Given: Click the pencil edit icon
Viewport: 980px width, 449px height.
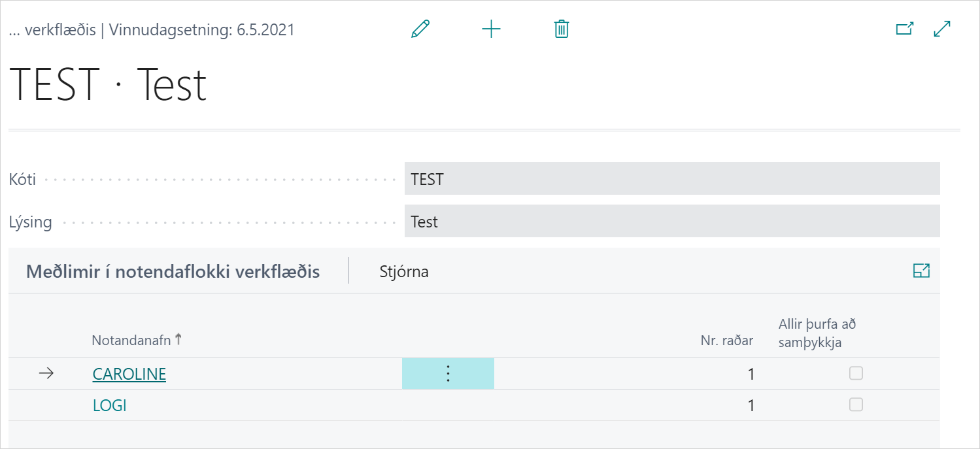Looking at the screenshot, I should (x=420, y=29).
